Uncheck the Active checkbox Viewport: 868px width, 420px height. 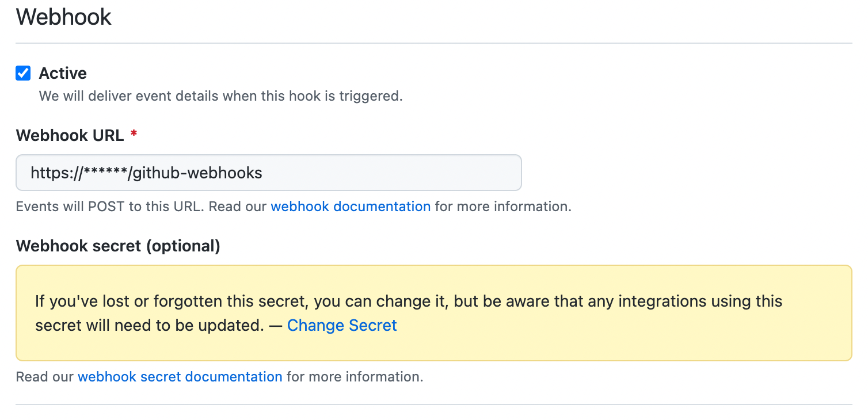[x=23, y=73]
